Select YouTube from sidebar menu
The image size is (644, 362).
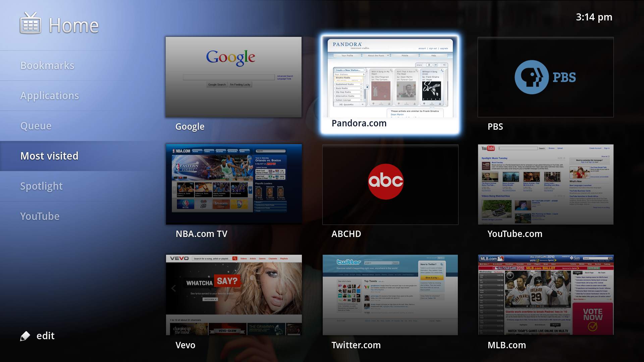pos(40,216)
